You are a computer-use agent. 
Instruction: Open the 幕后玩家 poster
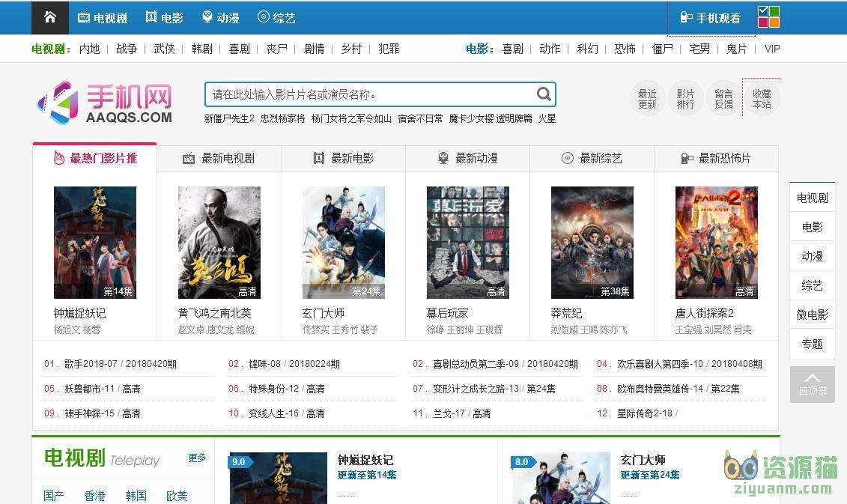pos(468,243)
